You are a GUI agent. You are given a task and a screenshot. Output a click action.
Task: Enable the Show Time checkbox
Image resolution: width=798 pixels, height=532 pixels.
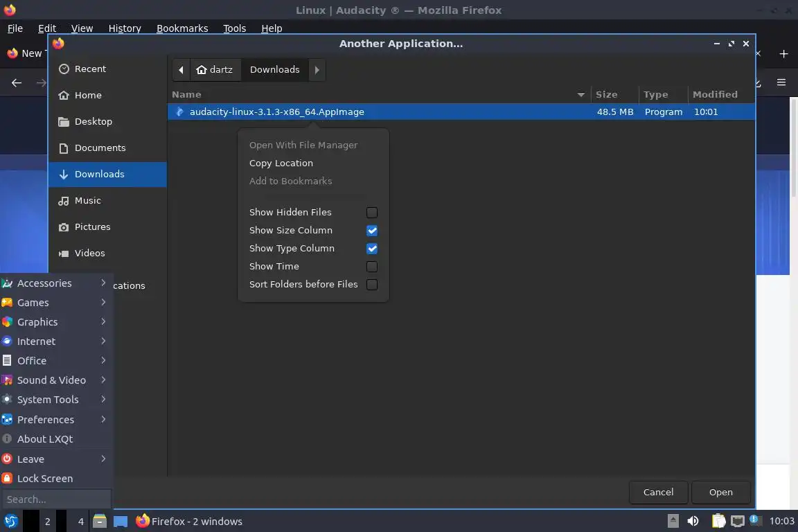click(x=372, y=266)
